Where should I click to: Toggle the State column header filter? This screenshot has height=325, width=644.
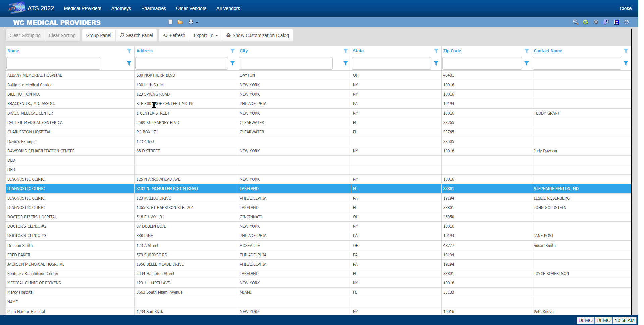436,51
